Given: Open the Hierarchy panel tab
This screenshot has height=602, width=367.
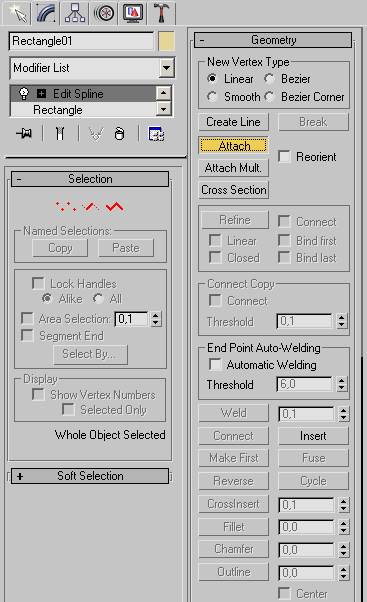Looking at the screenshot, I should click(x=76, y=13).
